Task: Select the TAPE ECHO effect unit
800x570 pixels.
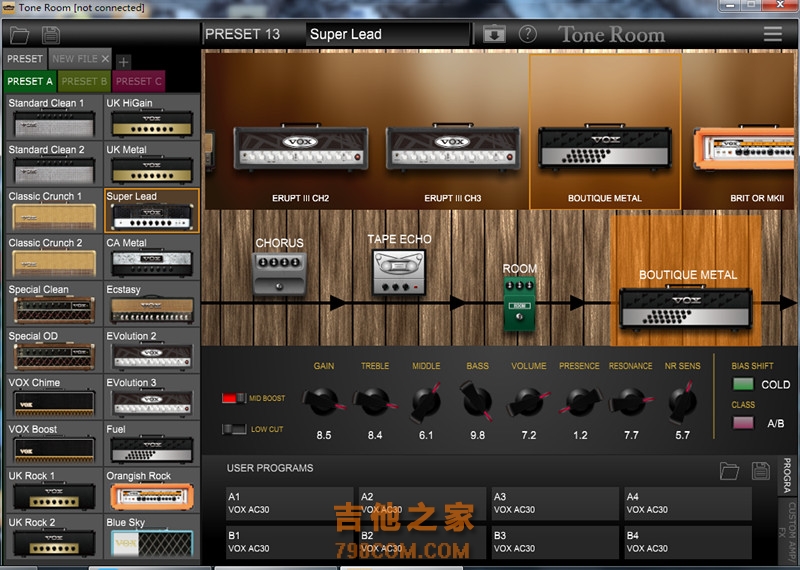Action: [x=399, y=272]
